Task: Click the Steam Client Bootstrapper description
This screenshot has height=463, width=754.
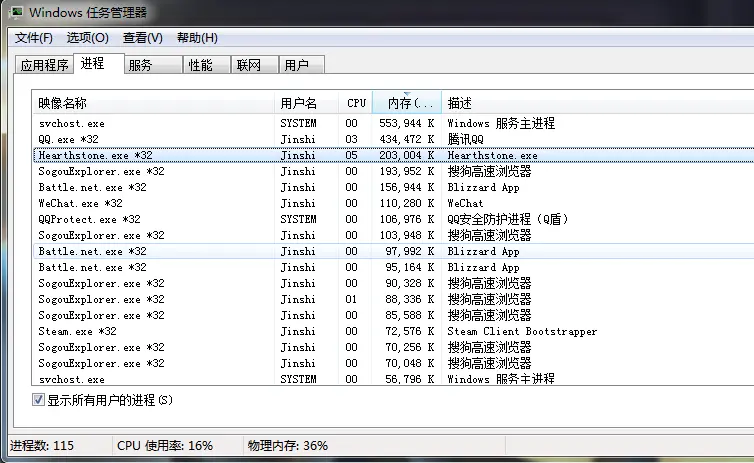Action: [x=522, y=331]
